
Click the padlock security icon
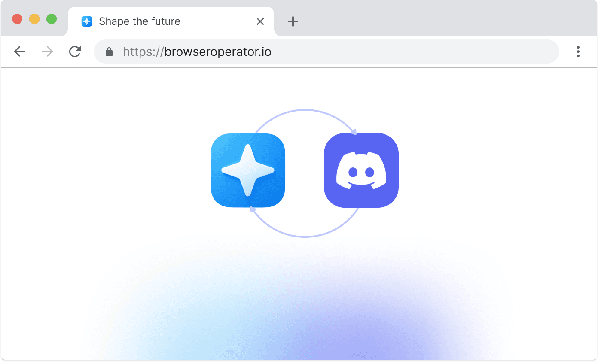(109, 52)
